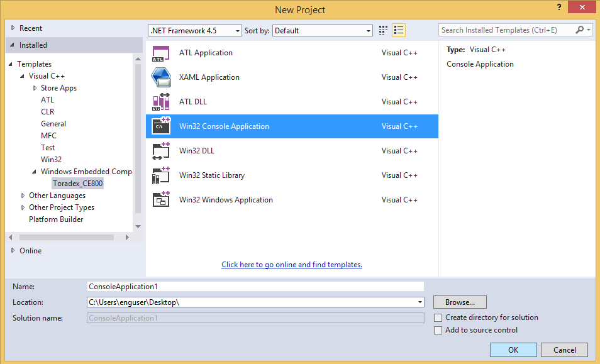Expand the Online templates section
Screen dimensions: 600x364
(x=13, y=250)
